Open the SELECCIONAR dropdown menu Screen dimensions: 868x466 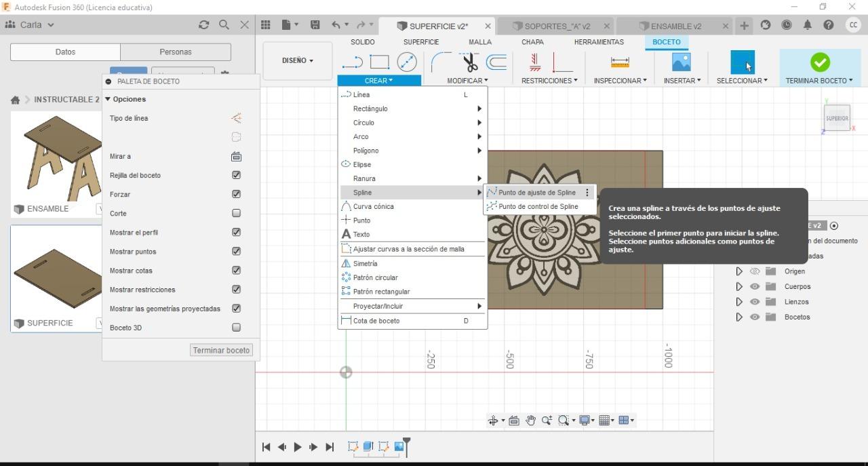click(742, 81)
